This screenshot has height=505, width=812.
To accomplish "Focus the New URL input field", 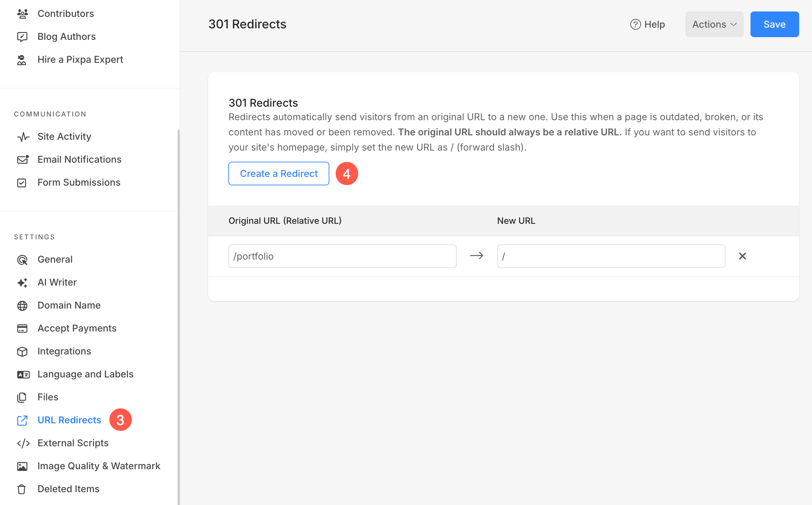I will pos(611,256).
